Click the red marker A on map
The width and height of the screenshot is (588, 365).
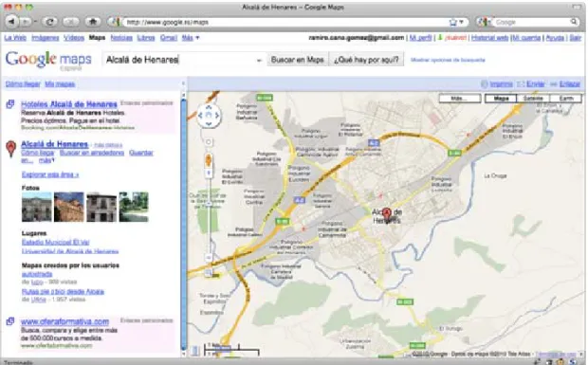click(x=387, y=213)
